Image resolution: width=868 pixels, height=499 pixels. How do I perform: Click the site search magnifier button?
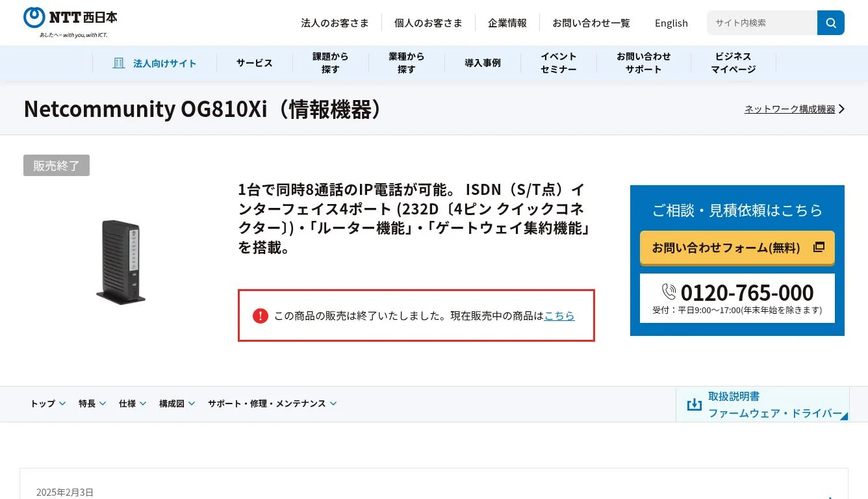click(x=831, y=23)
